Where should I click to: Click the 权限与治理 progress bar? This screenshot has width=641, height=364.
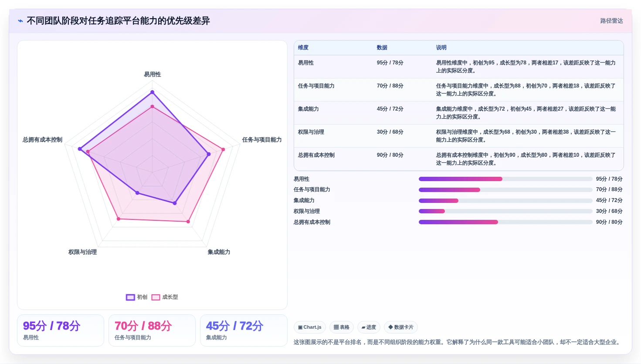click(x=505, y=211)
